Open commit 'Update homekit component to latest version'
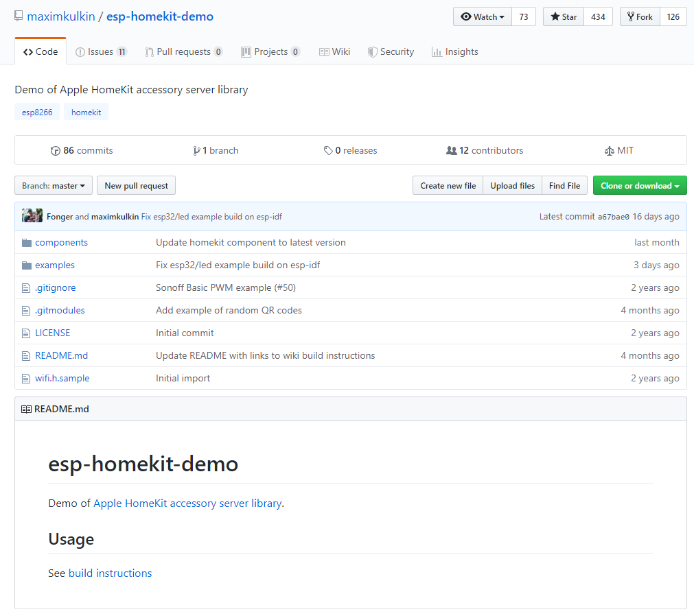 coord(251,242)
